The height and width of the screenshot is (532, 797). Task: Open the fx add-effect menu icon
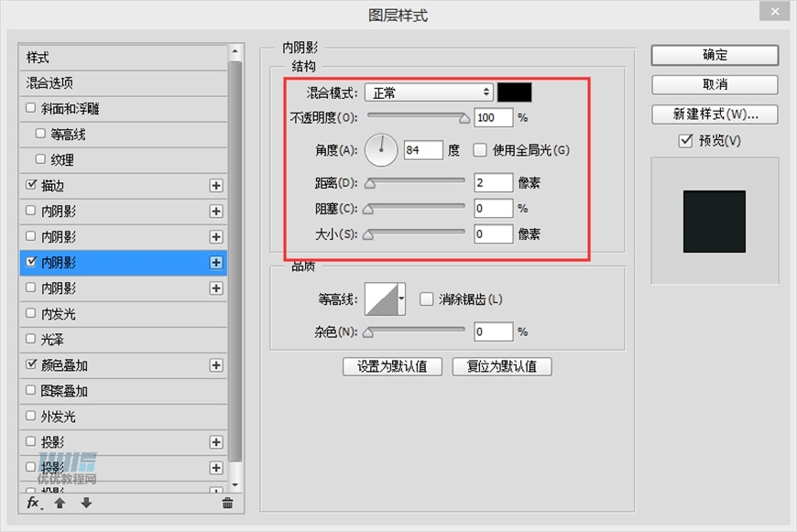[35, 503]
